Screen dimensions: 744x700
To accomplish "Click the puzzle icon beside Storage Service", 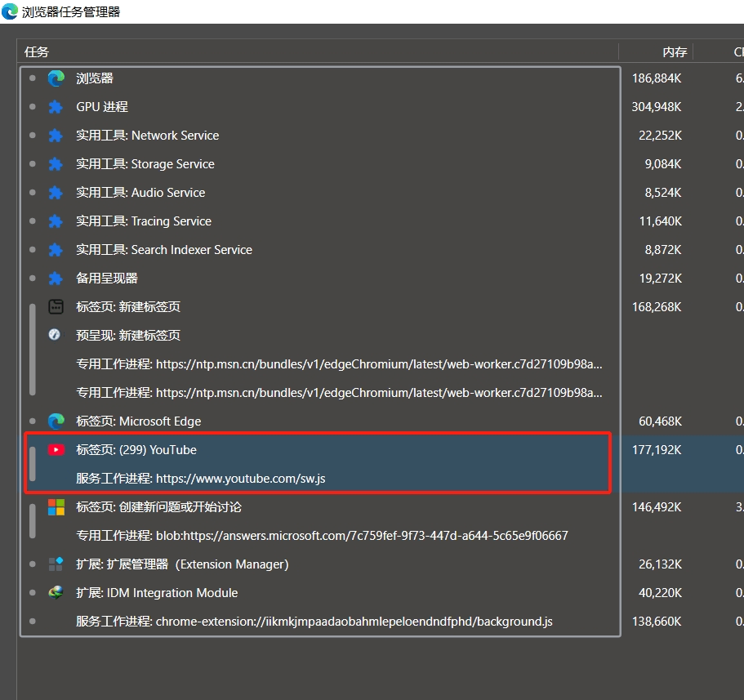I will click(56, 164).
